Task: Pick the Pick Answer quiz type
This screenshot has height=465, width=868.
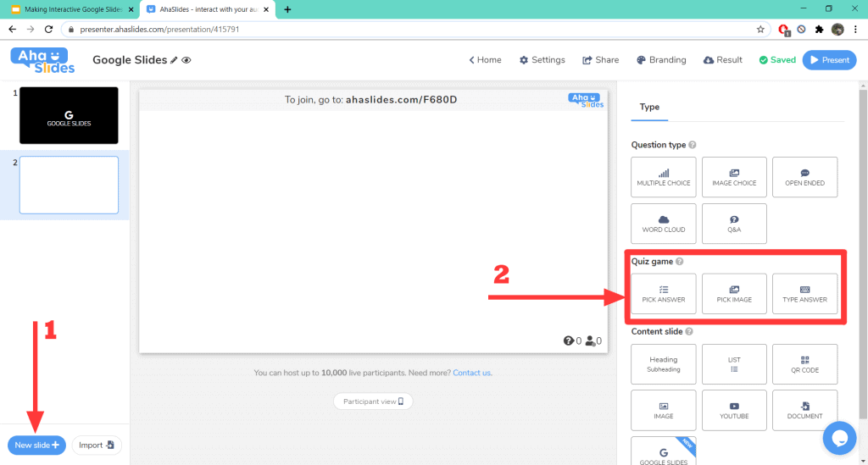Action: point(663,294)
